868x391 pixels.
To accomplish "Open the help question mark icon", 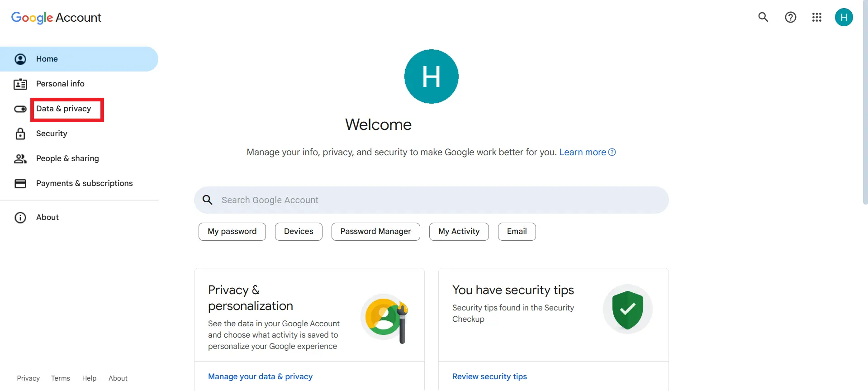I will click(790, 17).
